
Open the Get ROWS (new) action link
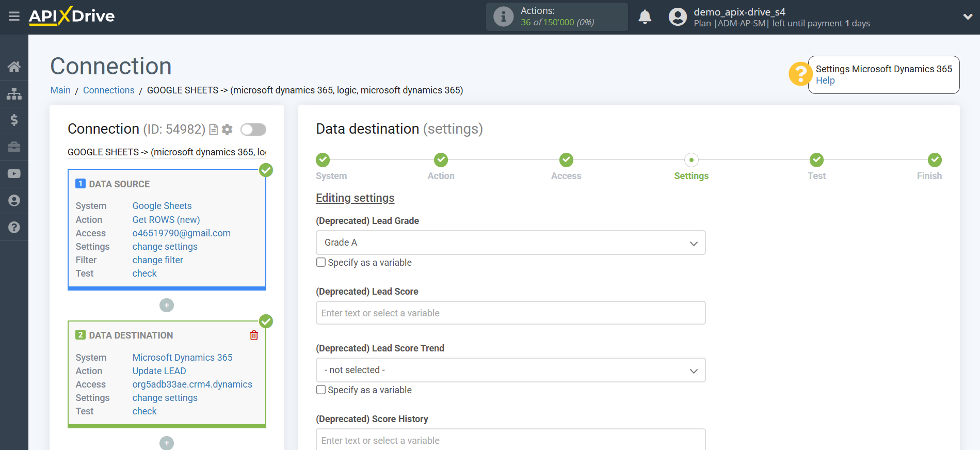click(166, 220)
